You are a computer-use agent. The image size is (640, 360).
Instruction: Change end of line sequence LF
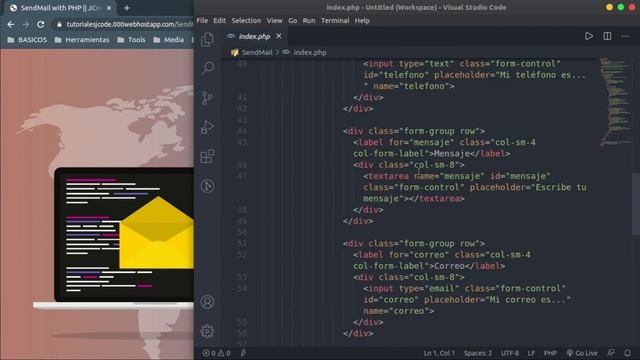(531, 353)
